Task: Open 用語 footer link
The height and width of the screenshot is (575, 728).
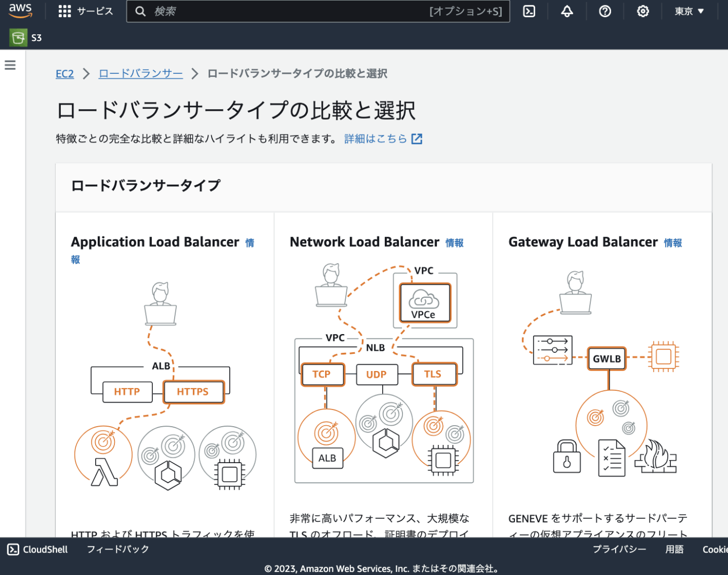Action: coord(674,550)
